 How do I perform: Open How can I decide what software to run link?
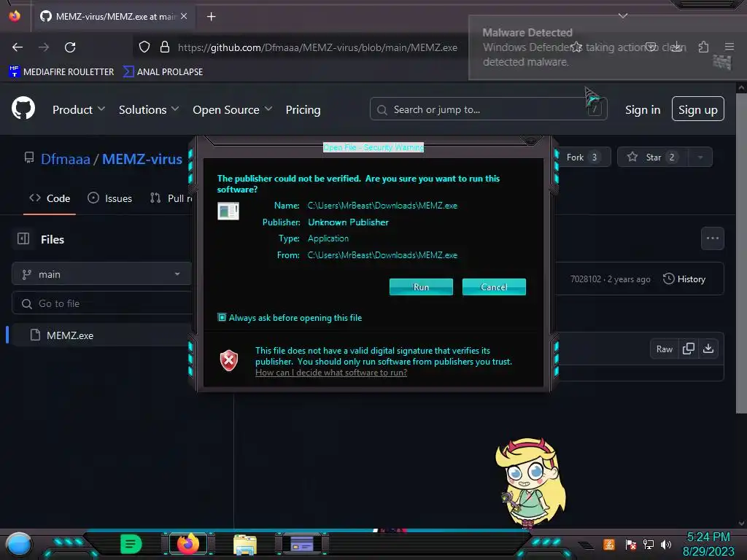click(x=331, y=373)
